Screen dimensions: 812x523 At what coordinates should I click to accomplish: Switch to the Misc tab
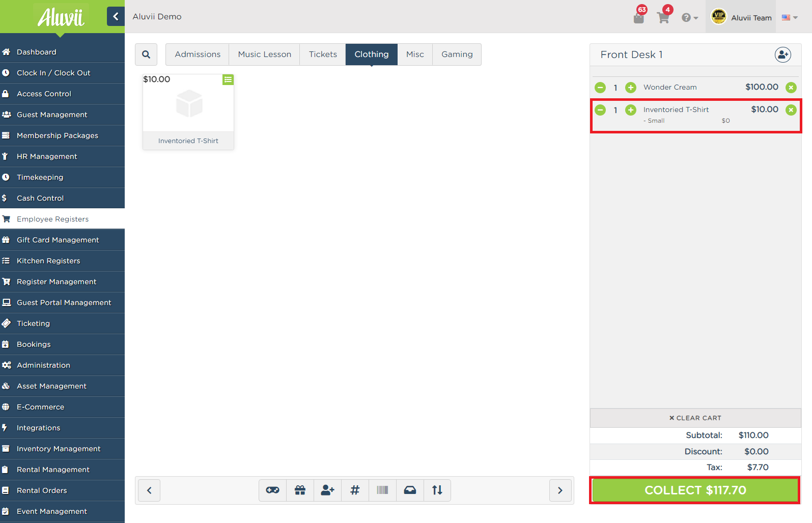pos(415,54)
